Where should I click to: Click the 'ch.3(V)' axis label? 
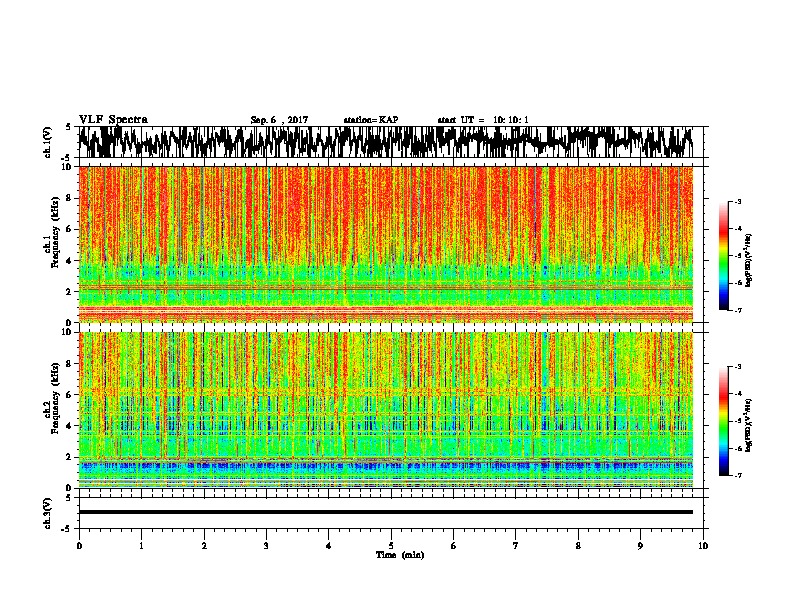pyautogui.click(x=48, y=513)
